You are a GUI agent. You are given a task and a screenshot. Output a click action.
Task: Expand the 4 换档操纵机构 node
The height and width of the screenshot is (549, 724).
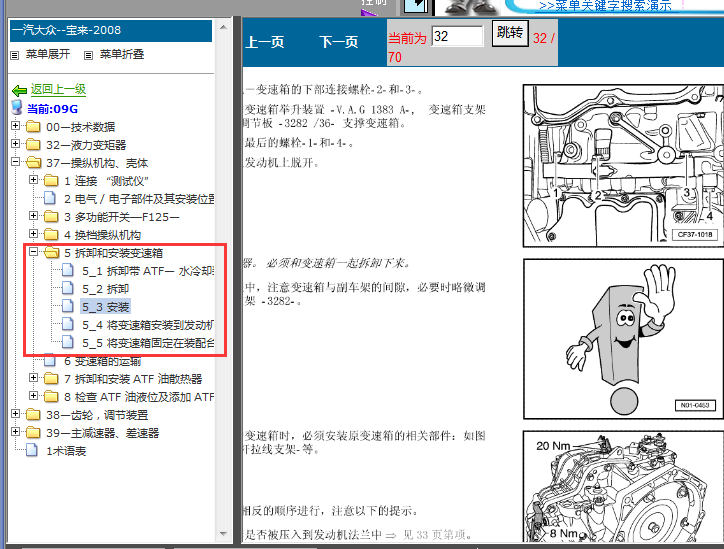click(x=33, y=234)
